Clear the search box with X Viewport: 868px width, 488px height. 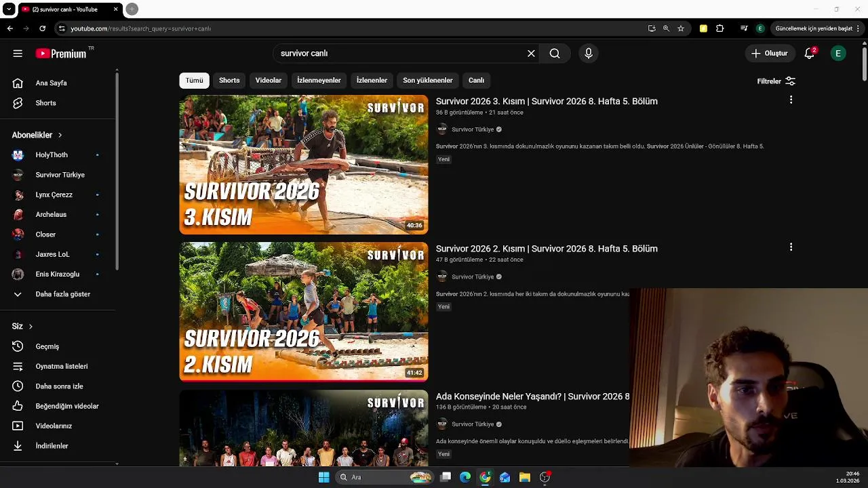531,54
